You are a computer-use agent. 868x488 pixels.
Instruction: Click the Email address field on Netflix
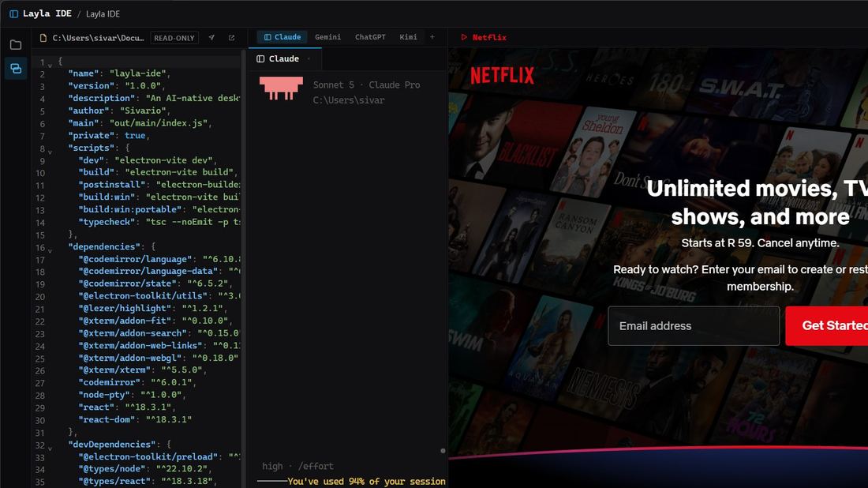694,325
